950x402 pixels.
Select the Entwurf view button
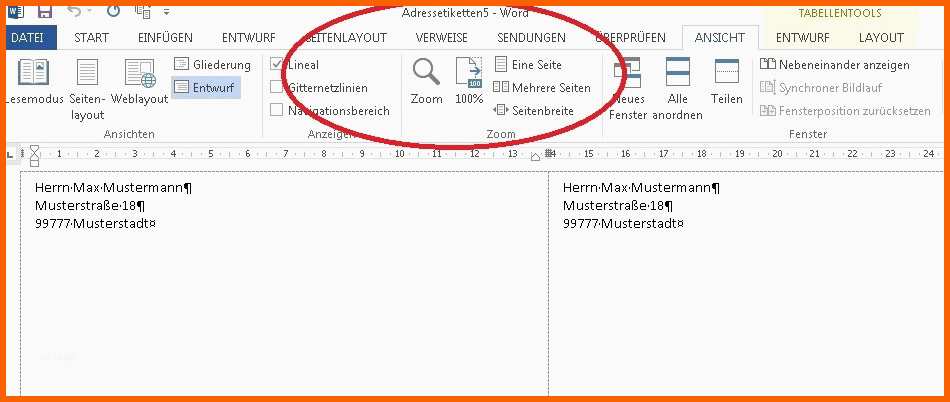(x=206, y=88)
